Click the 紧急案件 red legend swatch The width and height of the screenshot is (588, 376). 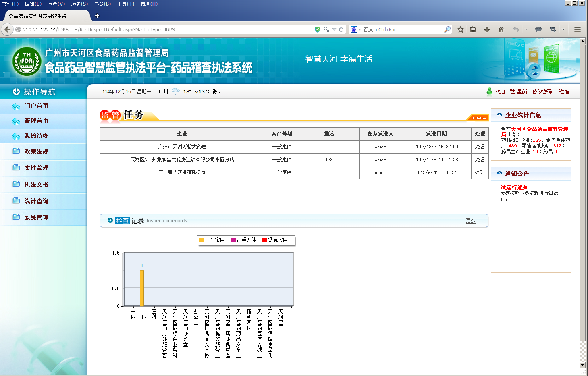265,240
